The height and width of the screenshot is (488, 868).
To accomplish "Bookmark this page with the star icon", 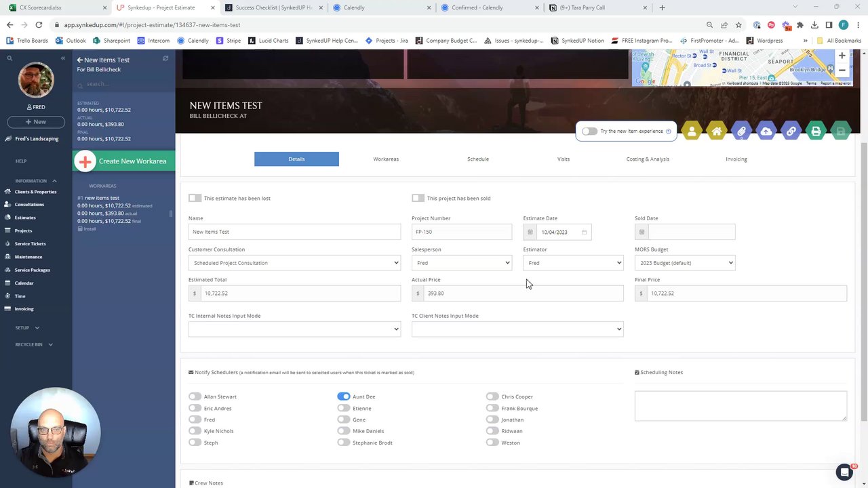I will click(738, 25).
